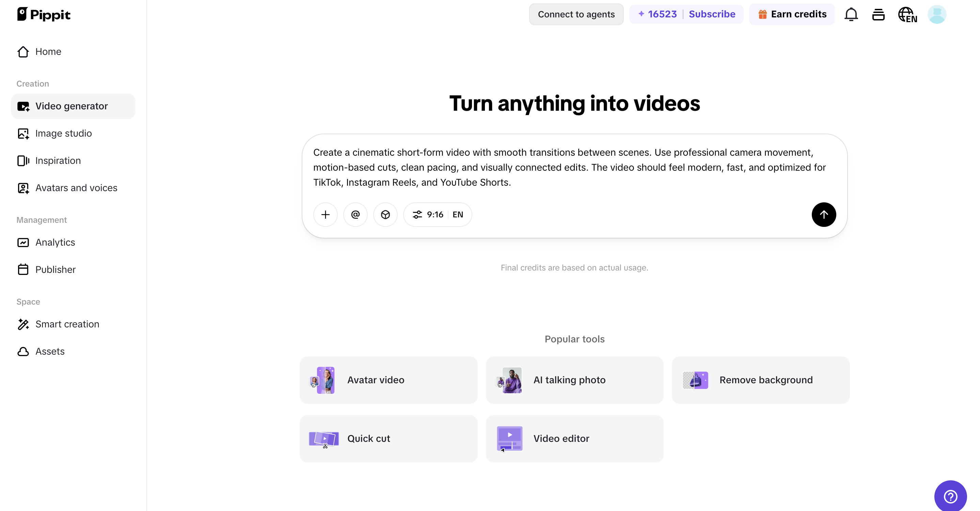Click the Pippit logo

point(44,14)
